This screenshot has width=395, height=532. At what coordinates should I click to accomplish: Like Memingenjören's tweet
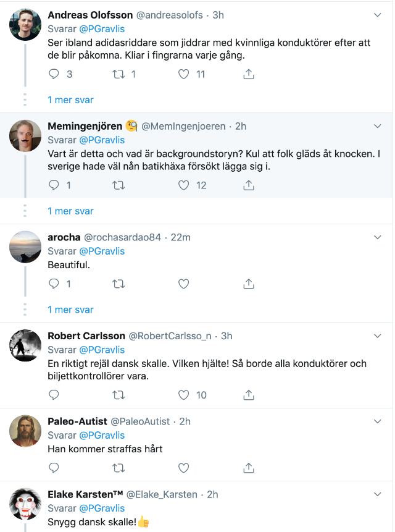183,185
